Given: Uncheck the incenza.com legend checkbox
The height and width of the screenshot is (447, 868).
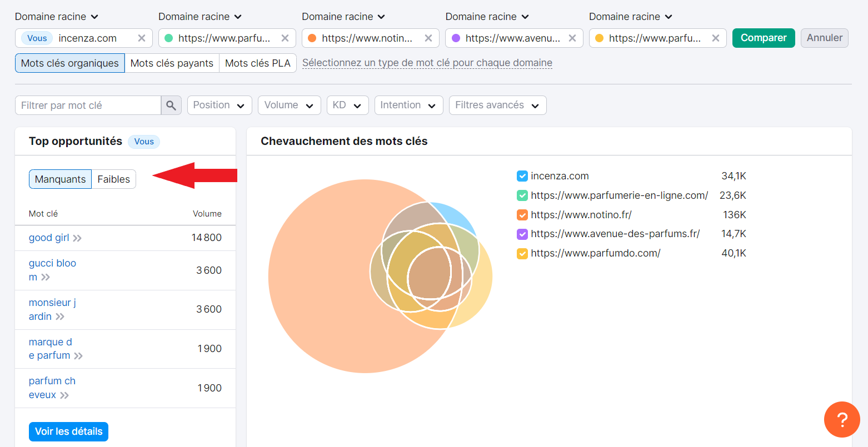Looking at the screenshot, I should pos(522,177).
